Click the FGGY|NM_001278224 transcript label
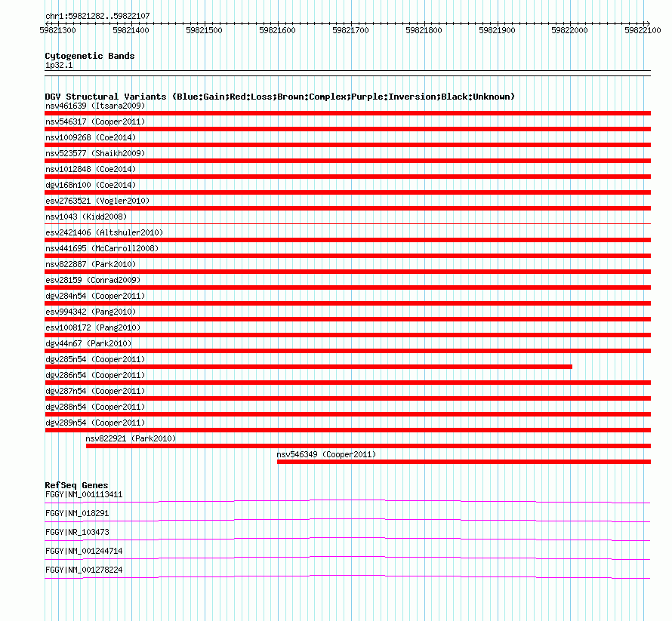 [x=84, y=570]
